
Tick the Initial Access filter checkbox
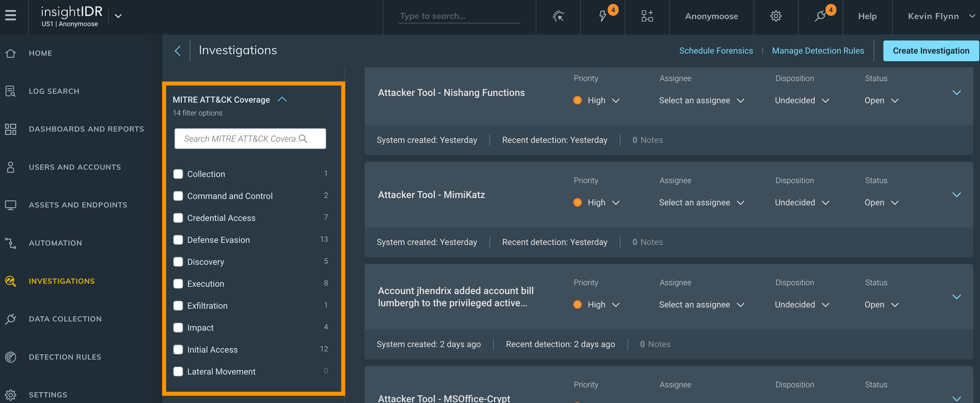point(178,350)
